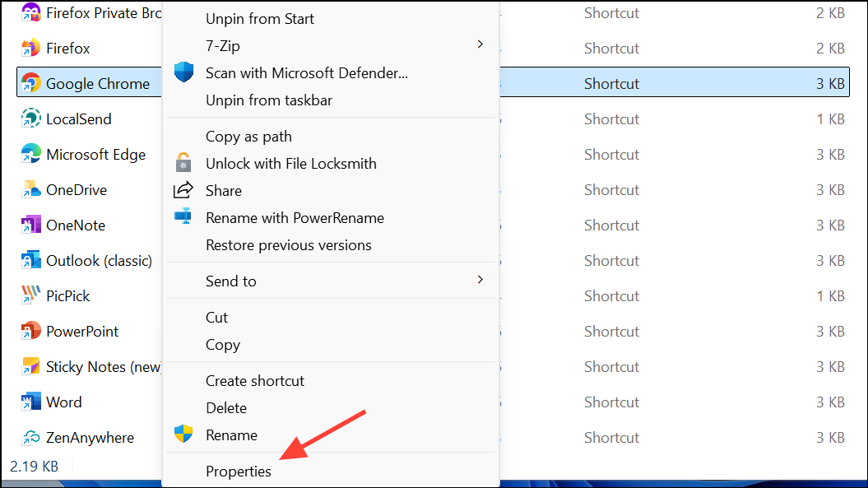
Task: Click the Microsoft Defender shield icon
Action: (183, 72)
